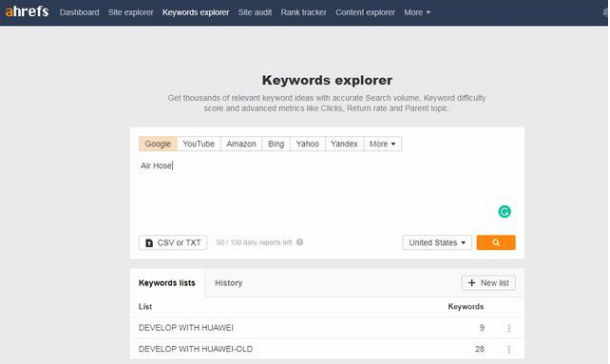Choose the Yandex search engine
Viewport: 610px width, 364px height.
pyautogui.click(x=344, y=144)
